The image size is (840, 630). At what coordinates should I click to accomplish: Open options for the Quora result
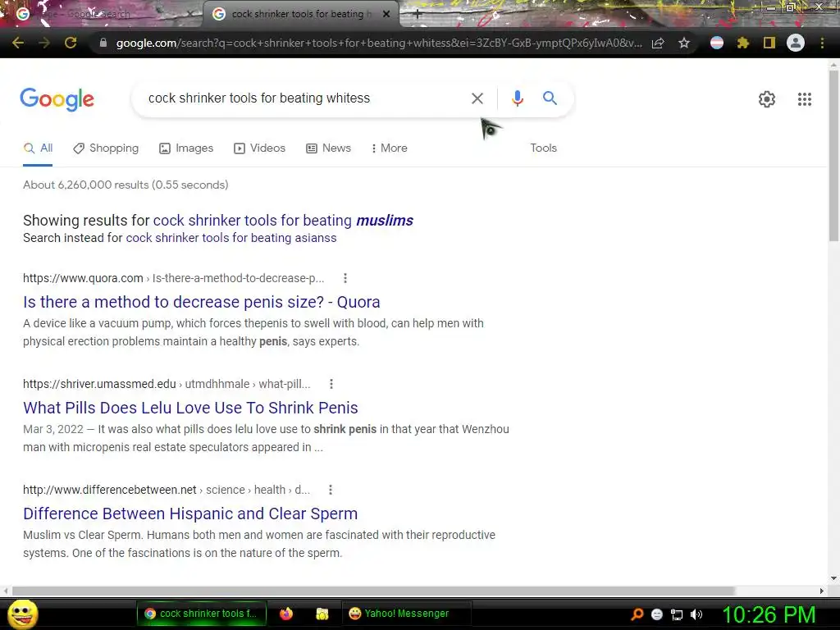click(345, 278)
